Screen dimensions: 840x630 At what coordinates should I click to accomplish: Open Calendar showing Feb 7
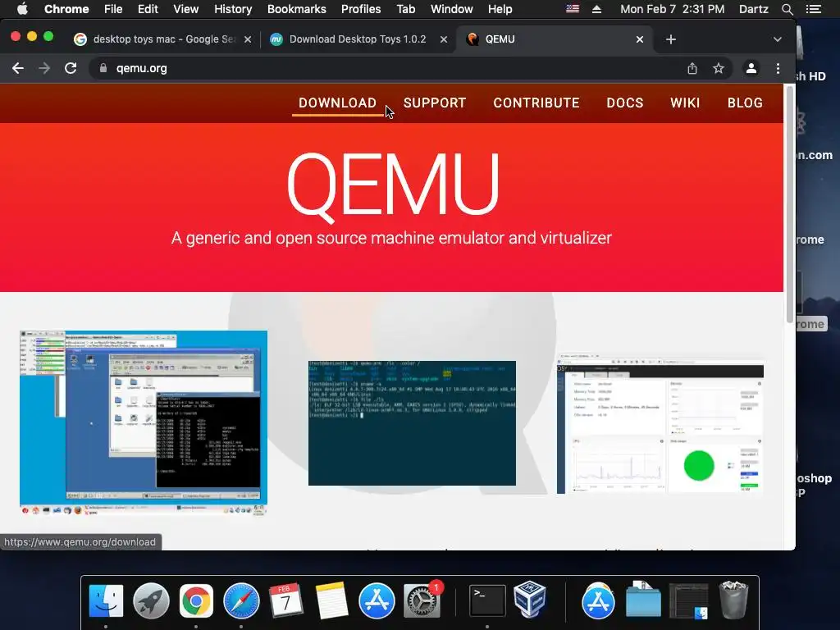point(286,600)
